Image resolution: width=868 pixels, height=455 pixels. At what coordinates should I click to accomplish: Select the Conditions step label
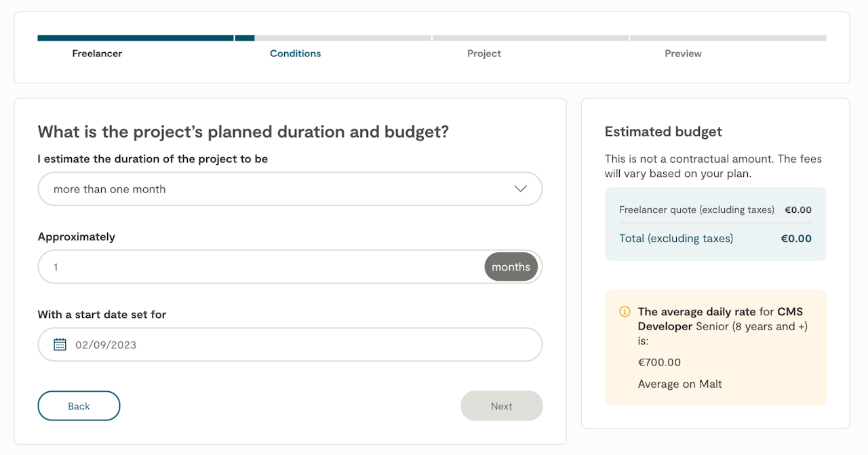pos(295,54)
